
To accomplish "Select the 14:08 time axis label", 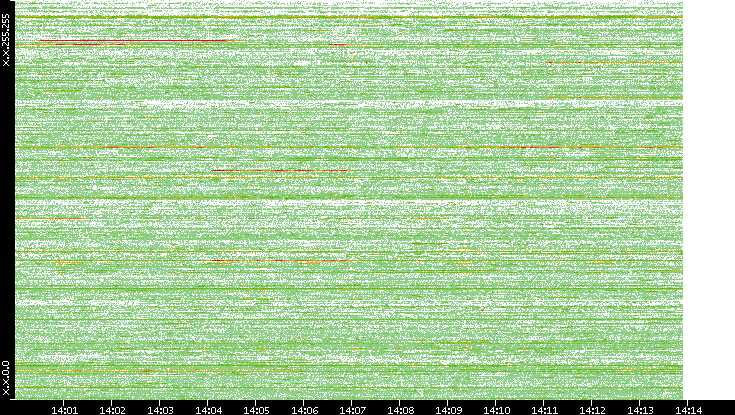I will [399, 410].
